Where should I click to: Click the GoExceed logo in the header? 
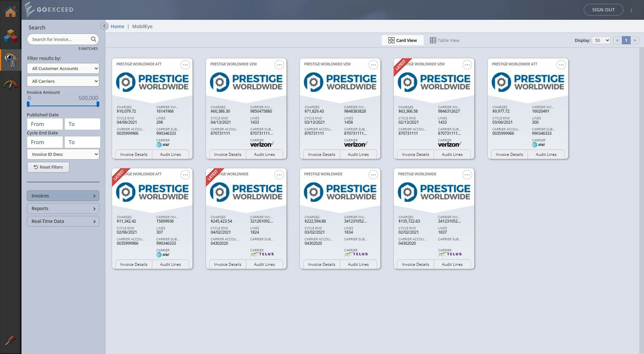pyautogui.click(x=49, y=9)
